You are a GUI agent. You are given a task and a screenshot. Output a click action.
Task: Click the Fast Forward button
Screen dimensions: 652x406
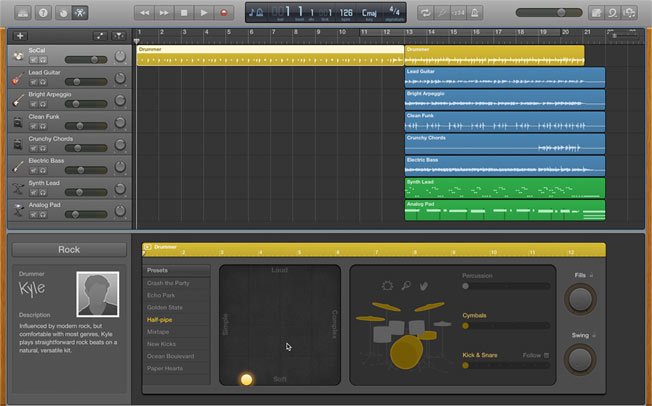click(x=164, y=13)
